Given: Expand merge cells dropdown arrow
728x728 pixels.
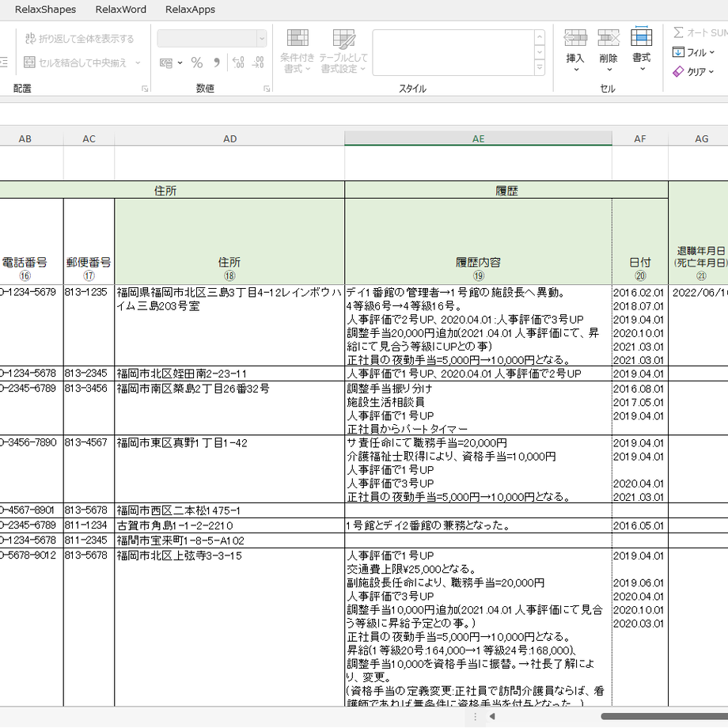Looking at the screenshot, I should [138, 63].
